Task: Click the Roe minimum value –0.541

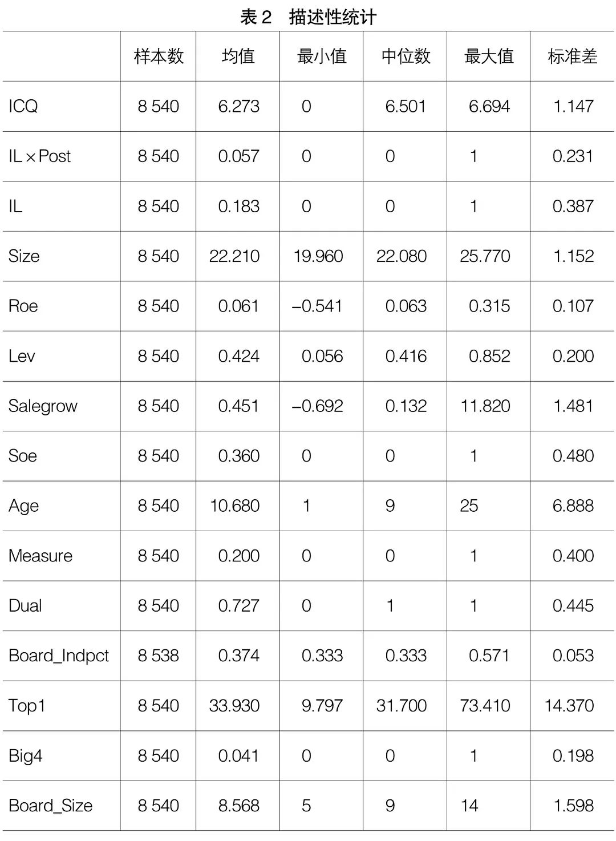Action: click(x=317, y=306)
